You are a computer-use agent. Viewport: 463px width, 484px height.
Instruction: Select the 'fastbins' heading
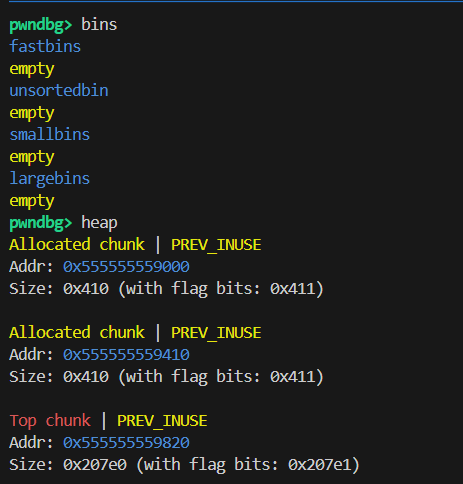click(45, 46)
